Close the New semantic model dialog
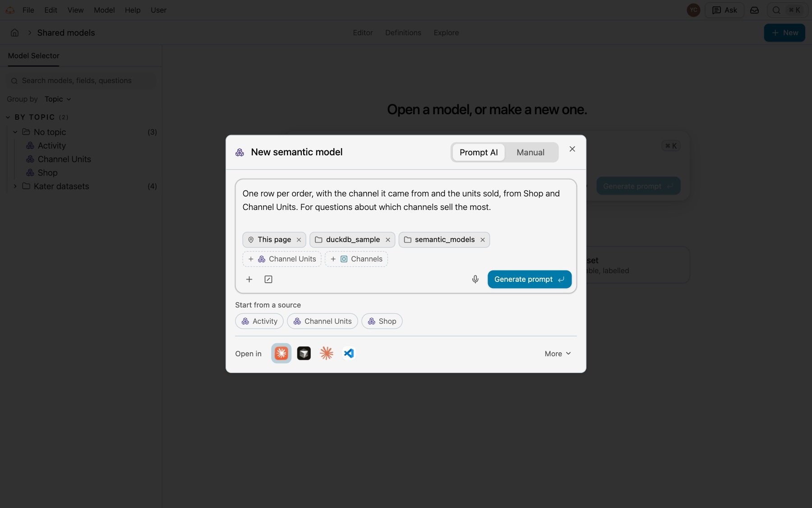Screen dimensions: 812x508 click(572, 149)
